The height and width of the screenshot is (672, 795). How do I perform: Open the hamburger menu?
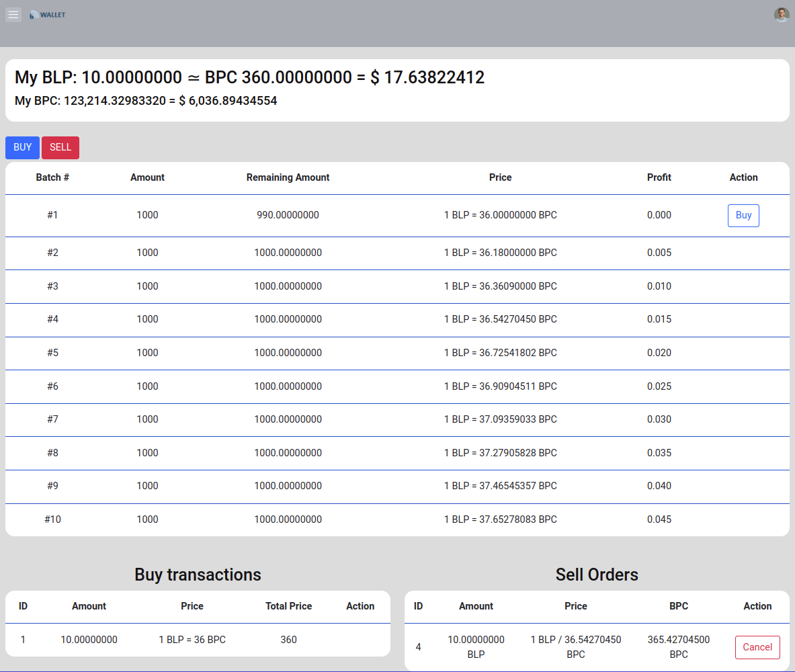[13, 15]
